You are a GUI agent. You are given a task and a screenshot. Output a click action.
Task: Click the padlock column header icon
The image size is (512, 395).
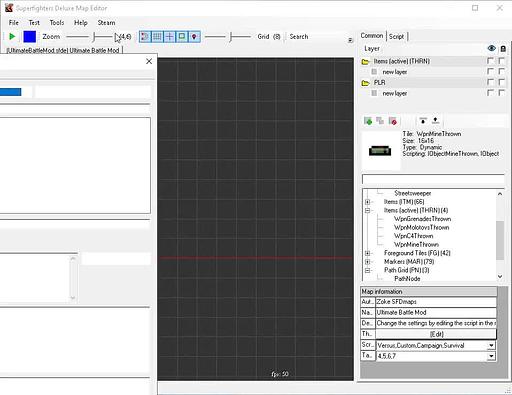coord(503,49)
